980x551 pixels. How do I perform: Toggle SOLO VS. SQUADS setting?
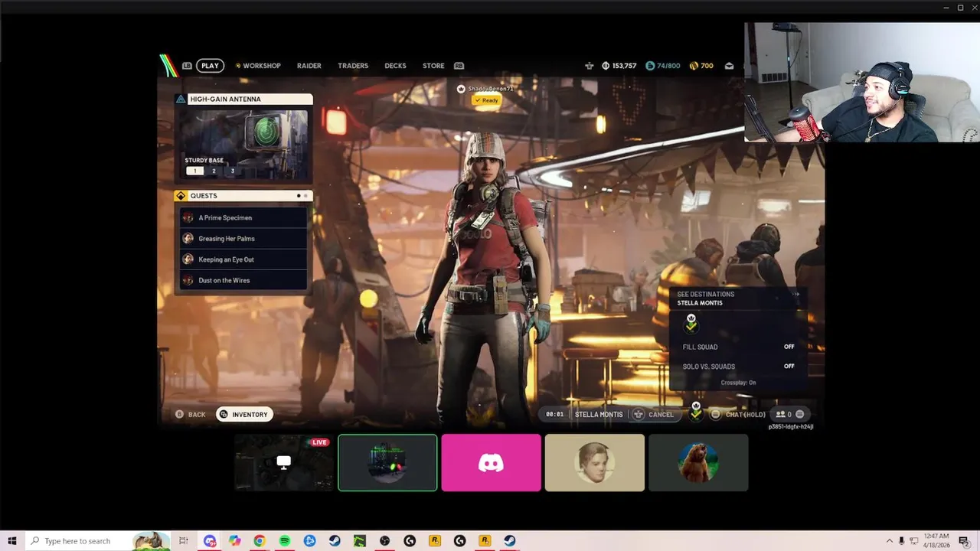click(738, 367)
